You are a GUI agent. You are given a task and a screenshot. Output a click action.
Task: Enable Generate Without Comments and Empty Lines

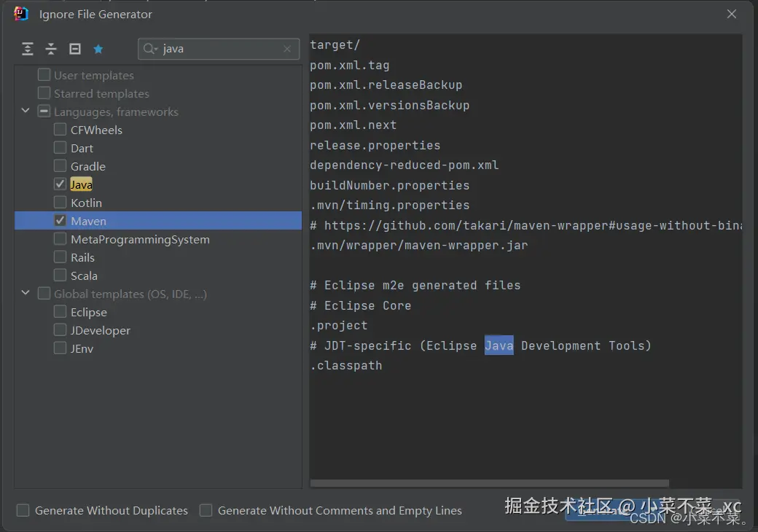tap(206, 510)
